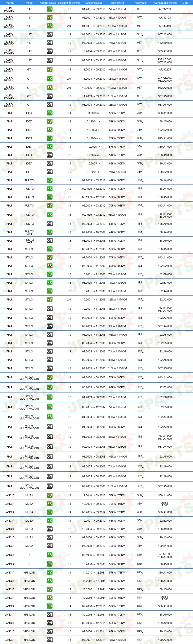Click diesel ON icon in Musa 199 B1.000 row
The image size is (193, 644).
50,546
